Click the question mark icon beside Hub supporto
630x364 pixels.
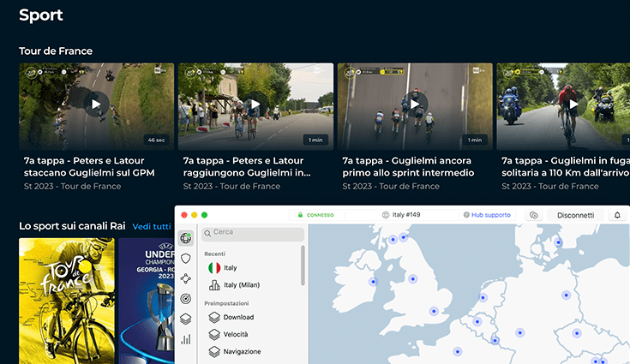tap(466, 215)
